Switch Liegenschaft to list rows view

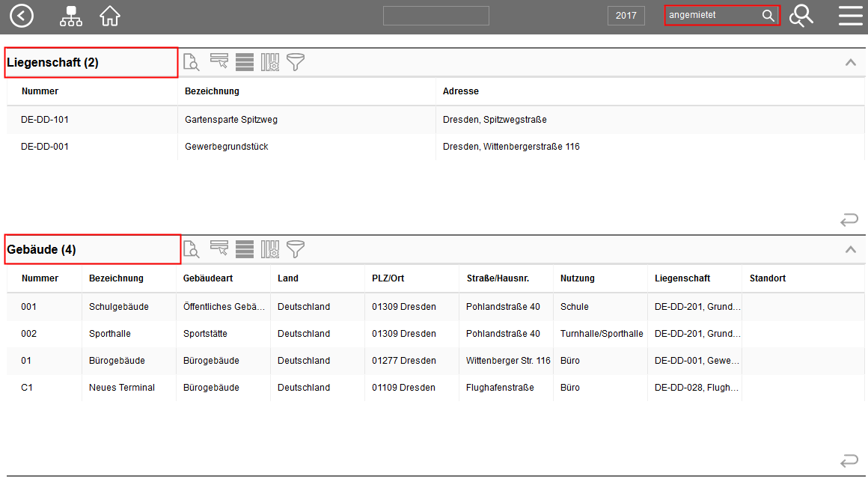point(245,62)
